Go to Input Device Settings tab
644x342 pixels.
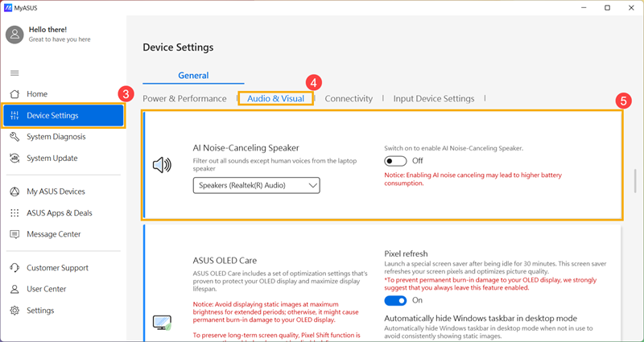434,98
